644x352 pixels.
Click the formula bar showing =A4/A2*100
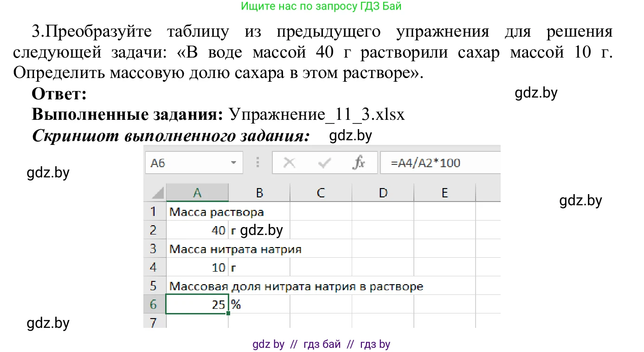click(x=431, y=163)
